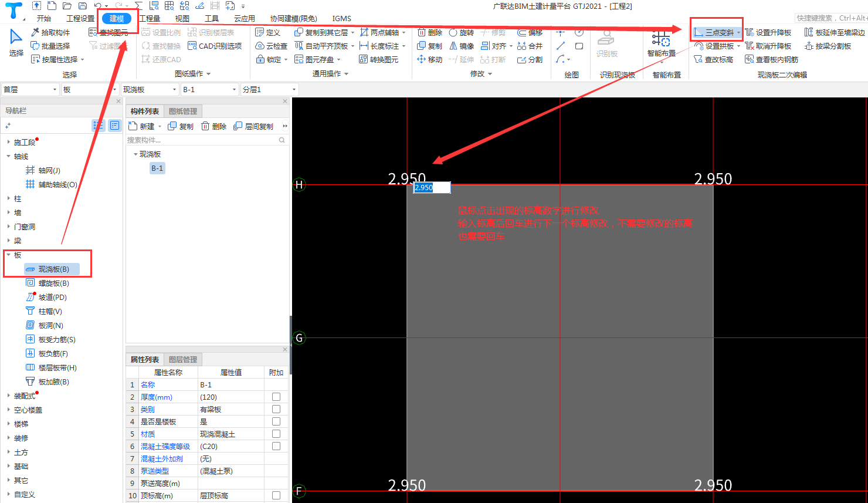
Task: Toggle the 混凝土强度等级 attach checkbox
Action: (276, 446)
